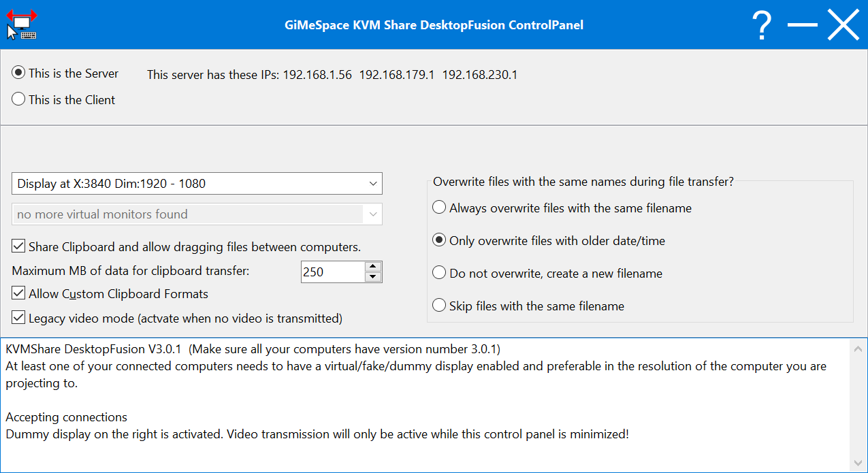Select Skip files with the same filename

tap(440, 306)
